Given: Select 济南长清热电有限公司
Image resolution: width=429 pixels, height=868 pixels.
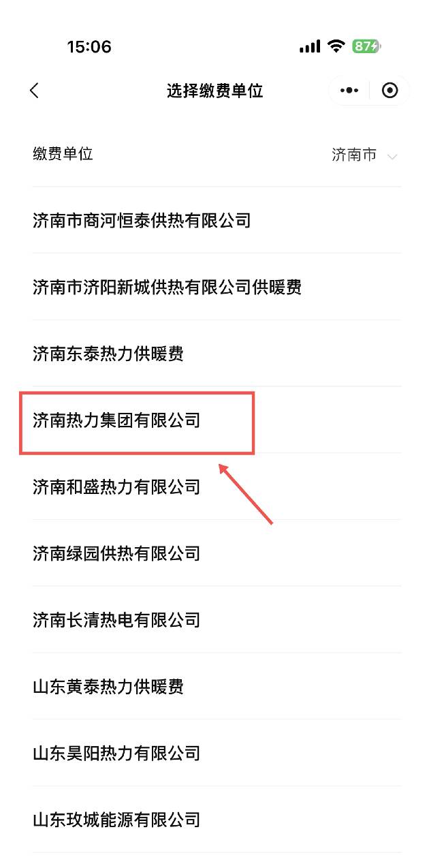Looking at the screenshot, I should pyautogui.click(x=217, y=620).
